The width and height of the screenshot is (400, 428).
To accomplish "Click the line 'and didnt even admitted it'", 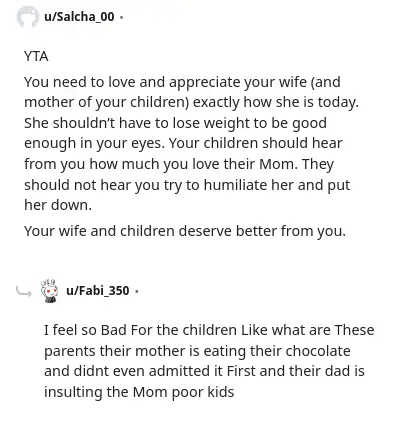I will pos(204,371).
